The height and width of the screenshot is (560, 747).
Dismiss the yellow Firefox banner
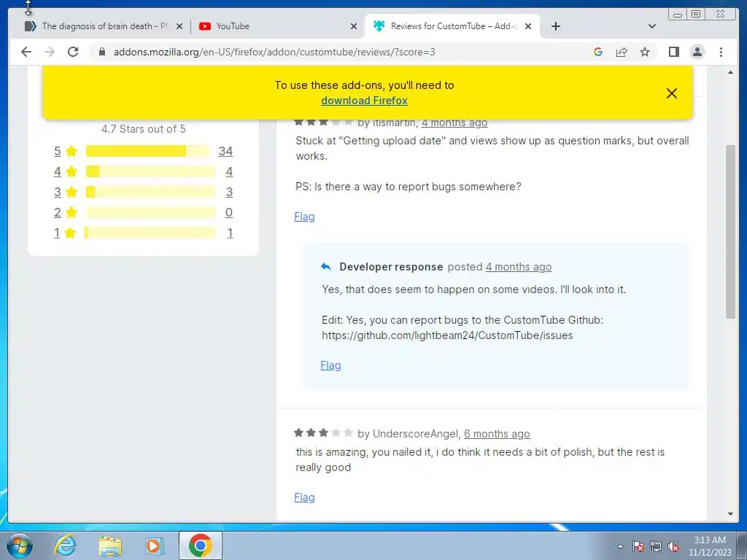click(x=672, y=93)
